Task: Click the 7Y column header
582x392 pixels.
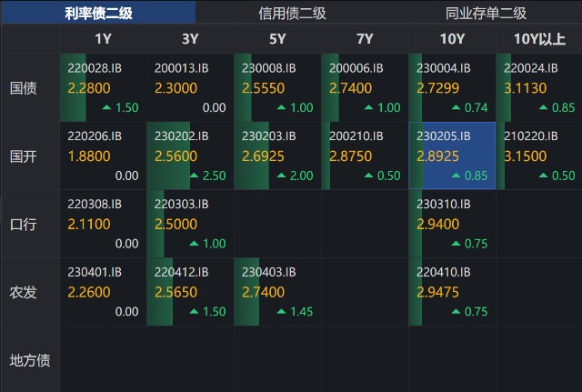Action: [365, 39]
